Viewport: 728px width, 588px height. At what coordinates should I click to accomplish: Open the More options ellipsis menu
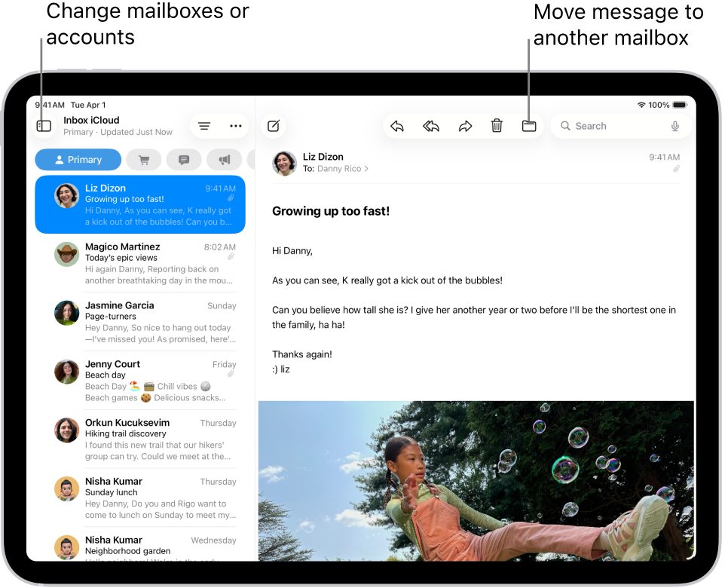(x=236, y=126)
